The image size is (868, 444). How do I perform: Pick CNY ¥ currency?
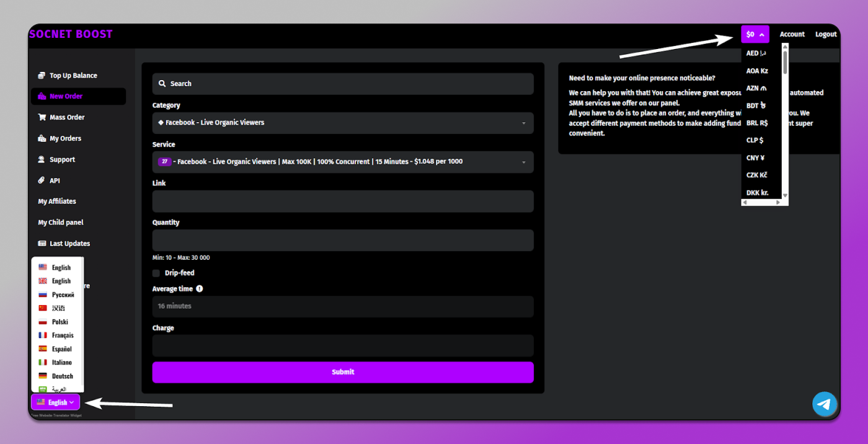pos(755,158)
